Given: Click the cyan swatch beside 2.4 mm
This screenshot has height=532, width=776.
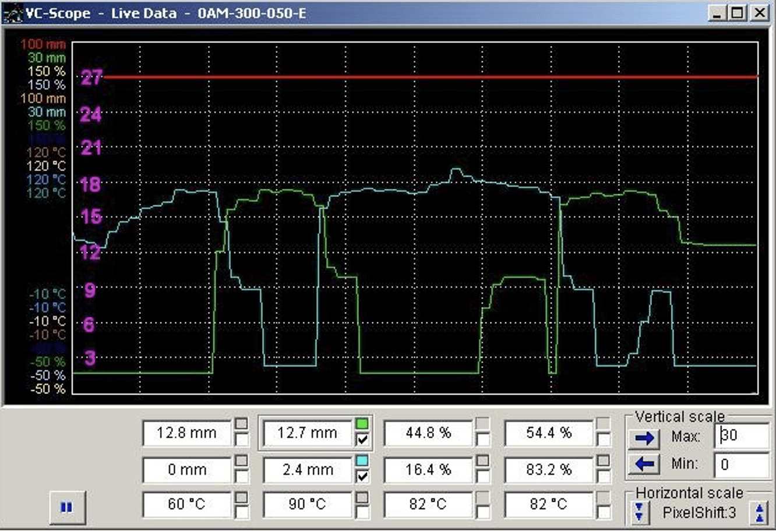Looking at the screenshot, I should click(362, 461).
